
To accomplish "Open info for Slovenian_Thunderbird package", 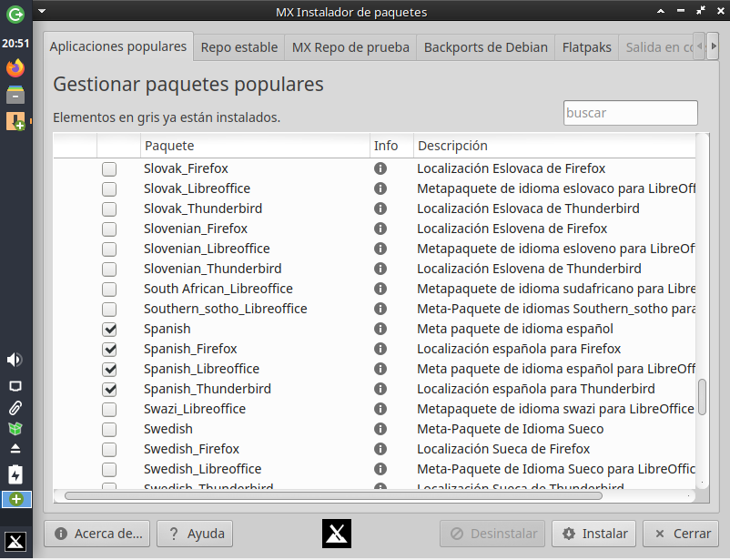I will (x=380, y=269).
